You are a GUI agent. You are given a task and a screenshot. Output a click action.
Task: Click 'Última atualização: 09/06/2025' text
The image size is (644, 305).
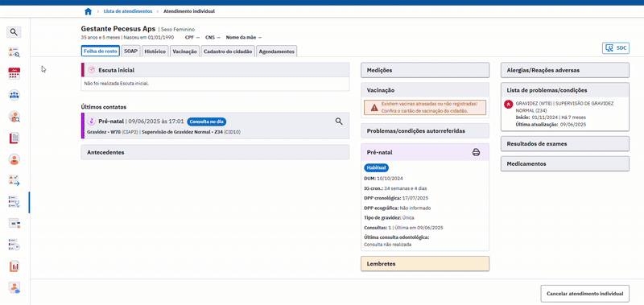coord(551,125)
